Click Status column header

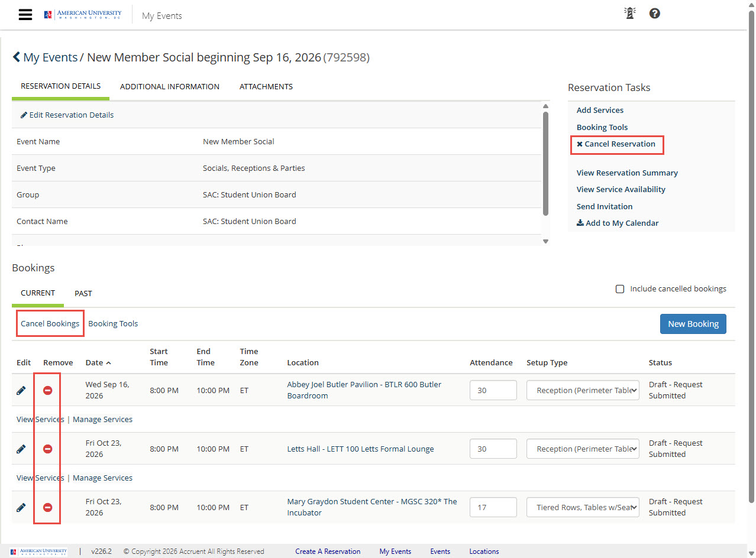click(x=660, y=362)
